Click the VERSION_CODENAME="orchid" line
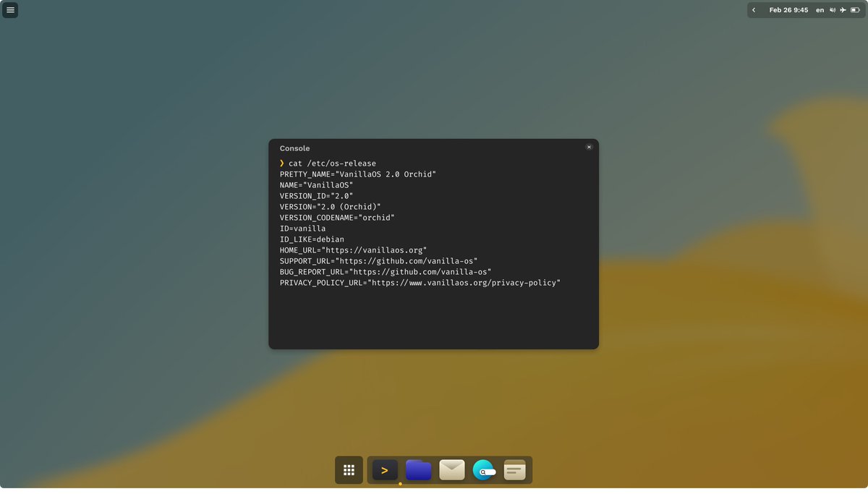 tap(337, 218)
